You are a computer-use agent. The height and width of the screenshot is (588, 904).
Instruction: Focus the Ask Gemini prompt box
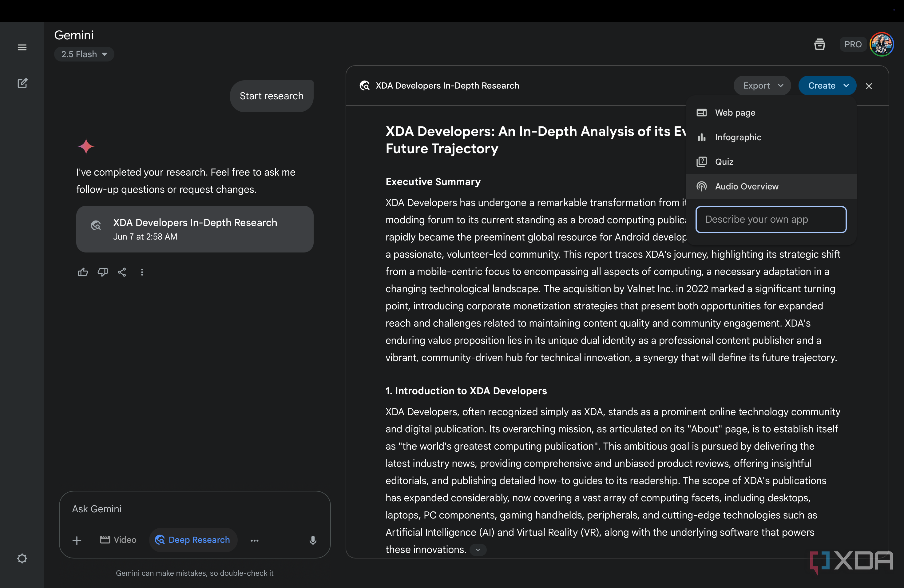point(194,509)
